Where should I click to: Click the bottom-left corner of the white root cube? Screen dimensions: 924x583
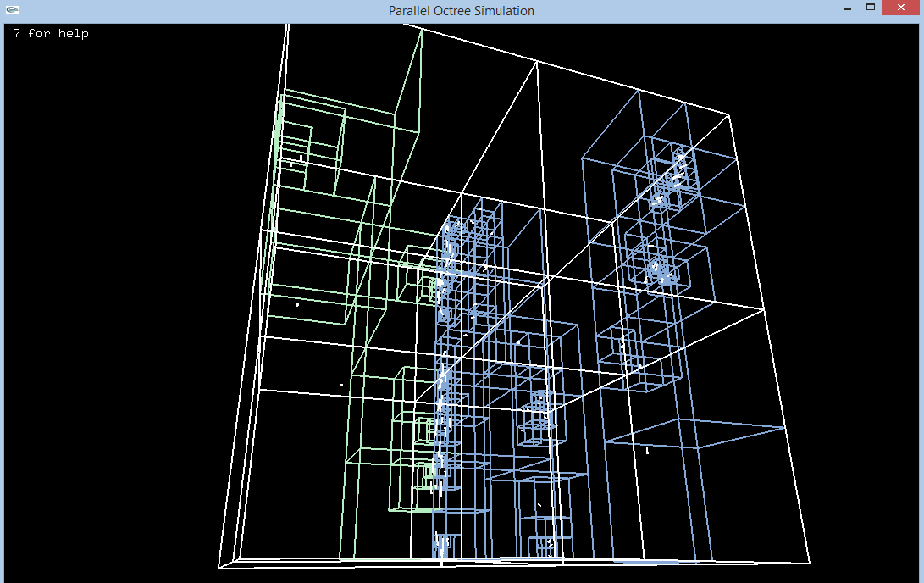(219, 567)
